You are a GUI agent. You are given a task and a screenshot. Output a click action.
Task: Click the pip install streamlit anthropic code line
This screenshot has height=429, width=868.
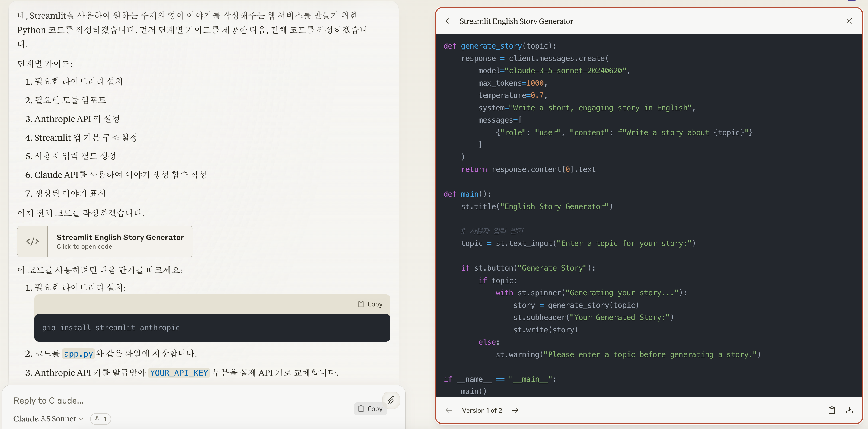pos(111,328)
